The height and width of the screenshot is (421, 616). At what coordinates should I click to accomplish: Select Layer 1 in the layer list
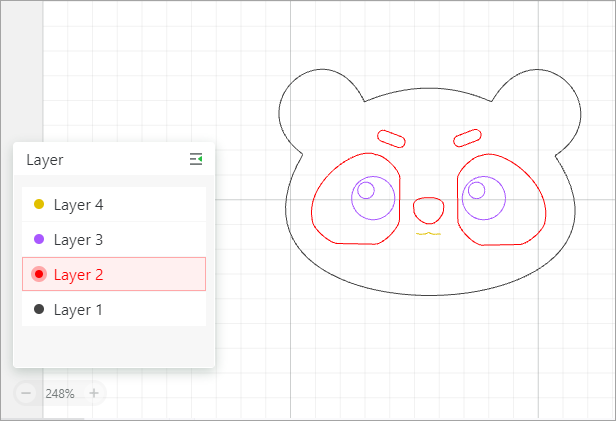point(114,309)
